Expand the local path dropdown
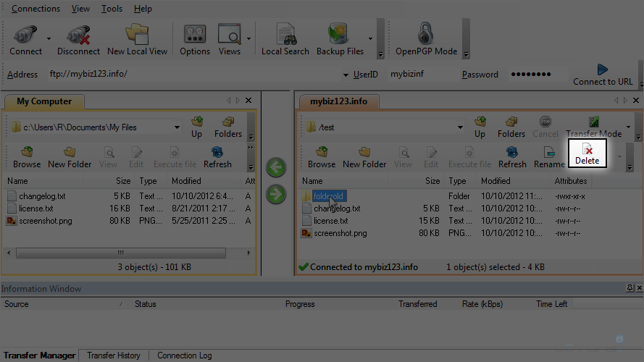Viewport: 644px width, 362px height. point(177,127)
